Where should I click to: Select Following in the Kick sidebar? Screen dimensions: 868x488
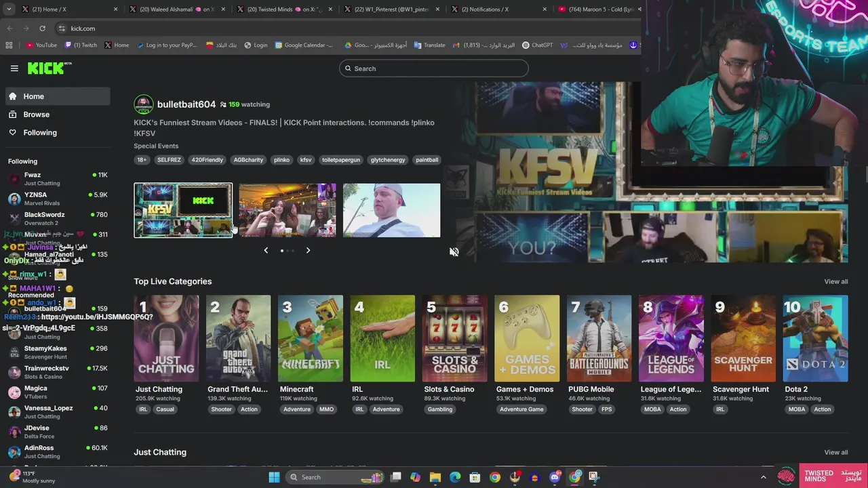point(58,132)
